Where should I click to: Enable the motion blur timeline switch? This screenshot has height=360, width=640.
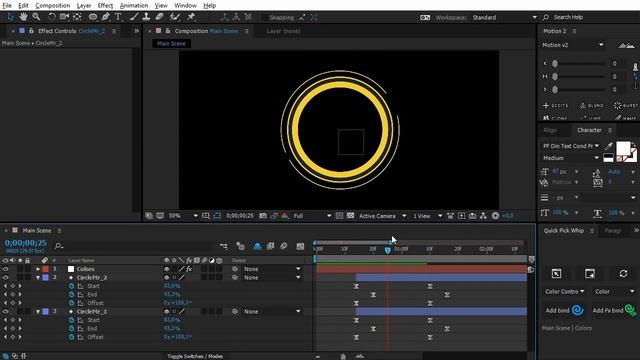tap(284, 246)
